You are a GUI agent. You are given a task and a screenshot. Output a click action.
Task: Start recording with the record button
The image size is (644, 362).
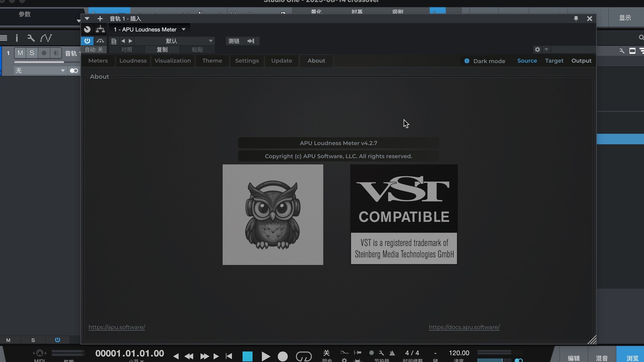(283, 356)
